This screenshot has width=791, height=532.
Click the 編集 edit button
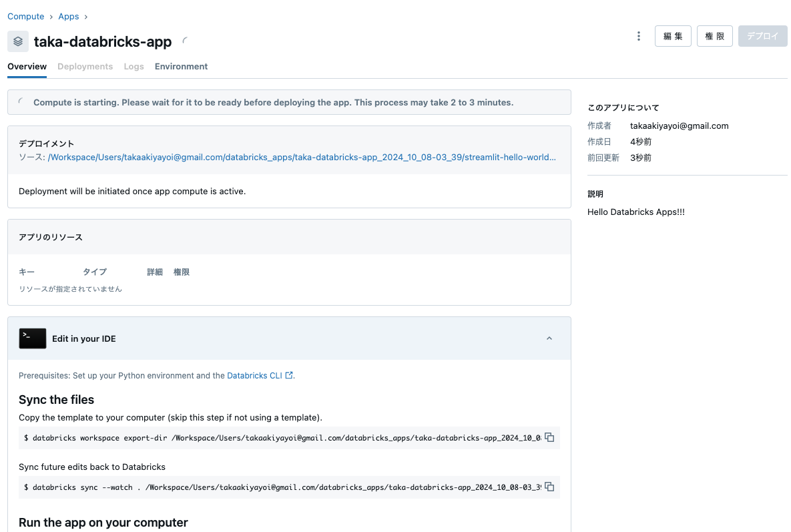pyautogui.click(x=673, y=36)
